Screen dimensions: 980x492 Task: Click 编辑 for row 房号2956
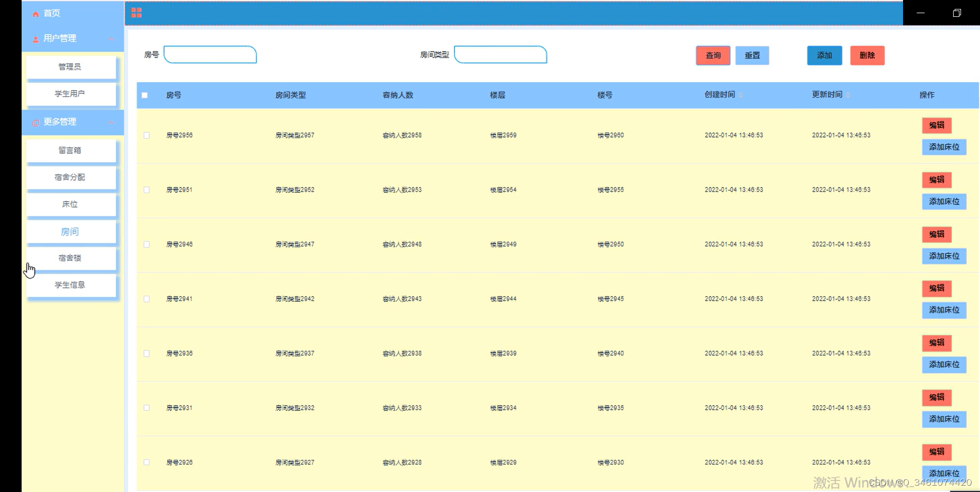(937, 125)
